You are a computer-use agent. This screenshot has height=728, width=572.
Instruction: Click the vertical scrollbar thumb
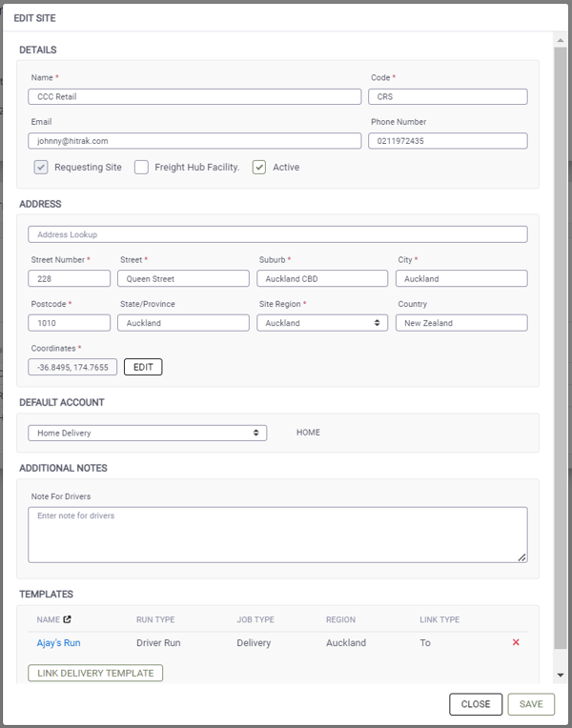pos(561,348)
